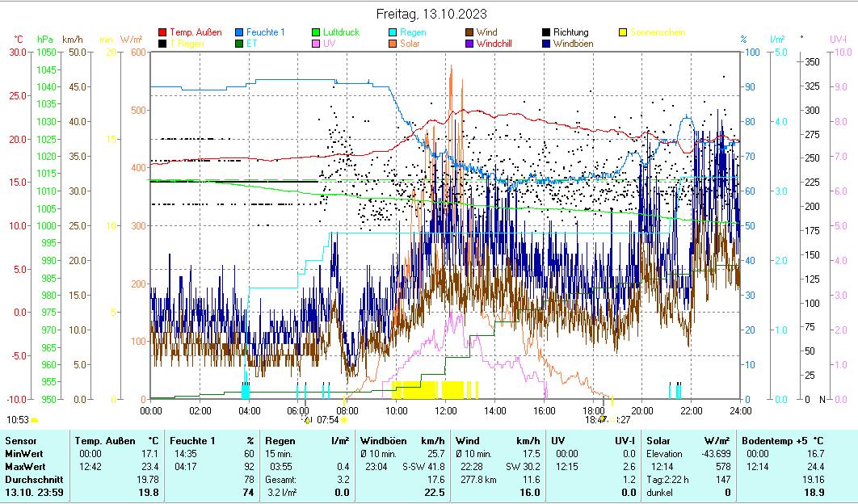The width and height of the screenshot is (858, 504).
Task: Click the purple Windchill legend square
Action: pyautogui.click(x=469, y=44)
